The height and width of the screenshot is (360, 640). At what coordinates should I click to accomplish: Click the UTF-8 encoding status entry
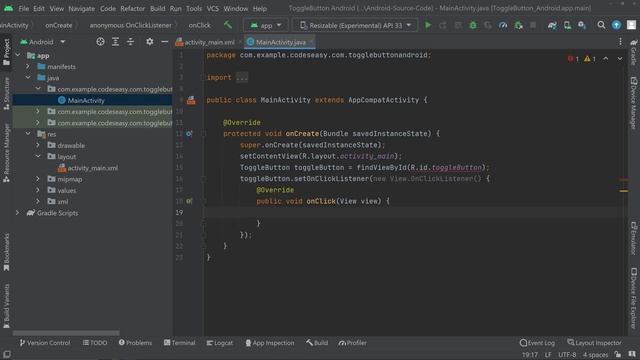pyautogui.click(x=567, y=355)
